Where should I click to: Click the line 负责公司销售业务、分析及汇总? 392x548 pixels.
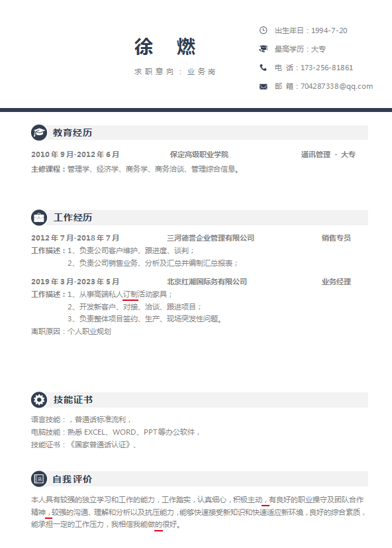(x=153, y=263)
